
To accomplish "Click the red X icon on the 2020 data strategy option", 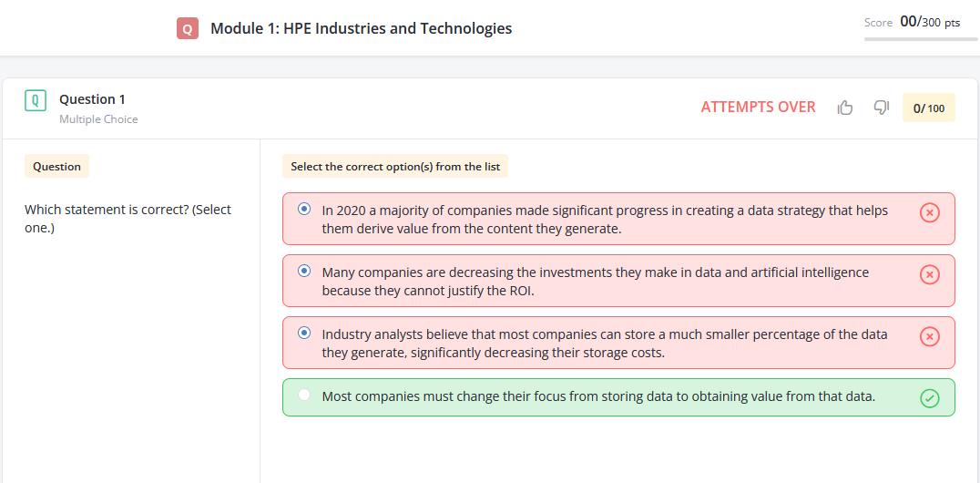I will click(x=929, y=212).
